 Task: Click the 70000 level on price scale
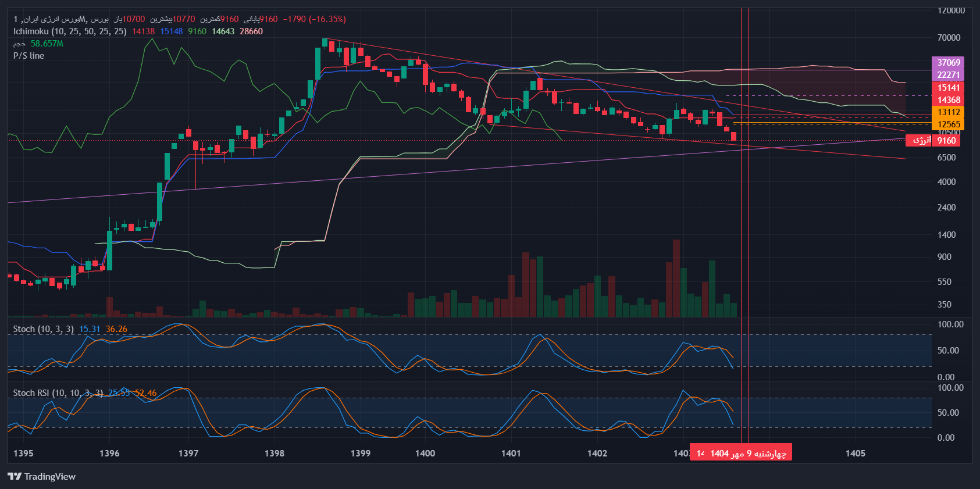click(x=948, y=38)
